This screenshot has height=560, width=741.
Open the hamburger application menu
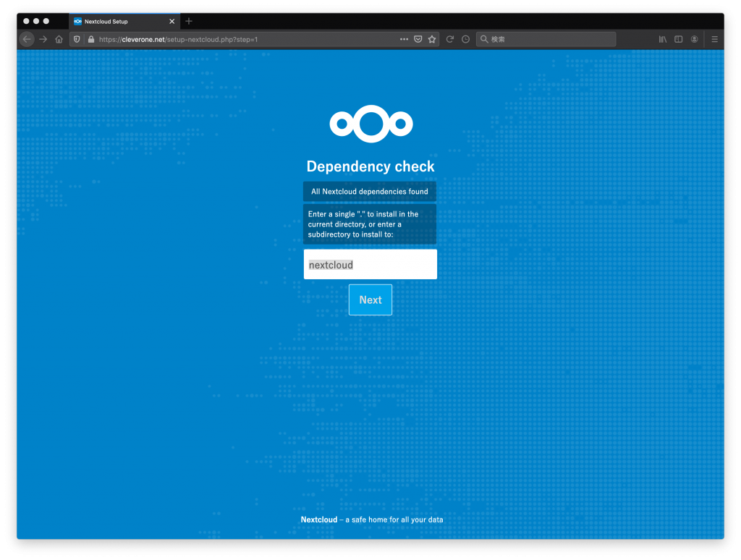714,39
